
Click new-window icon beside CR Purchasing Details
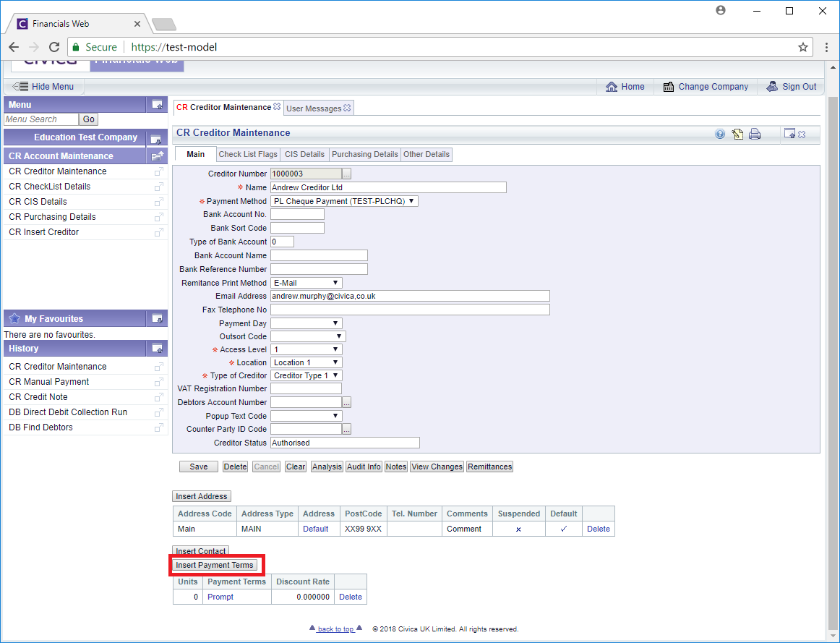(x=158, y=217)
